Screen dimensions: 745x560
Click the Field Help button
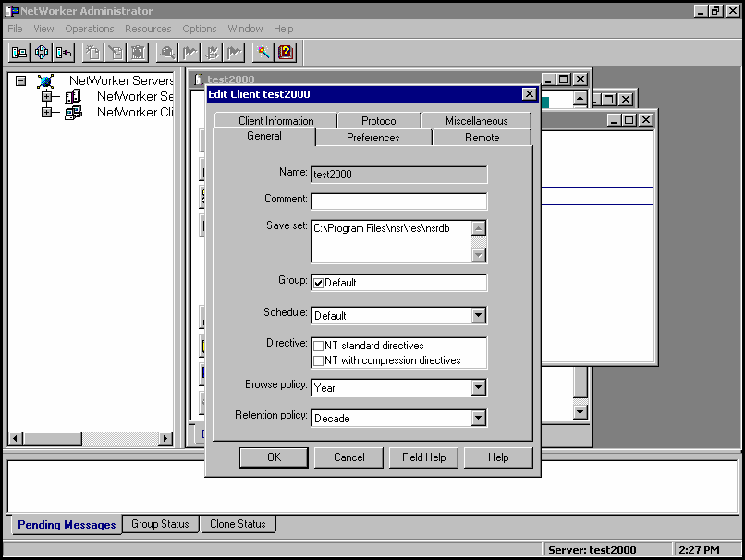pos(424,457)
